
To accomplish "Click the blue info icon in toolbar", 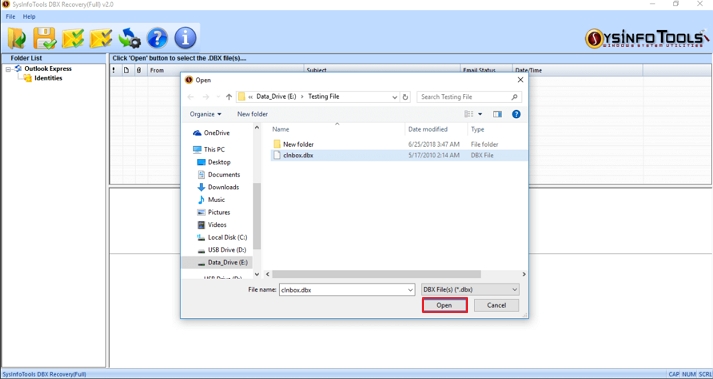I will 185,38.
